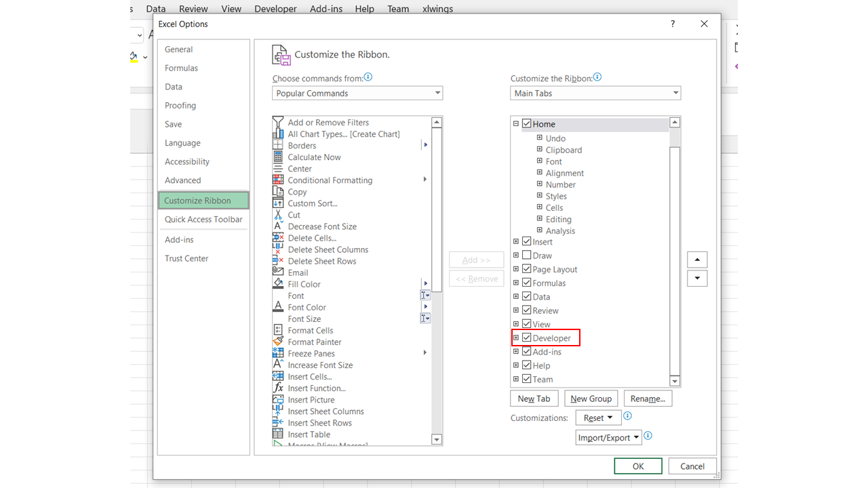Confirm changes with the OK button

tap(637, 466)
